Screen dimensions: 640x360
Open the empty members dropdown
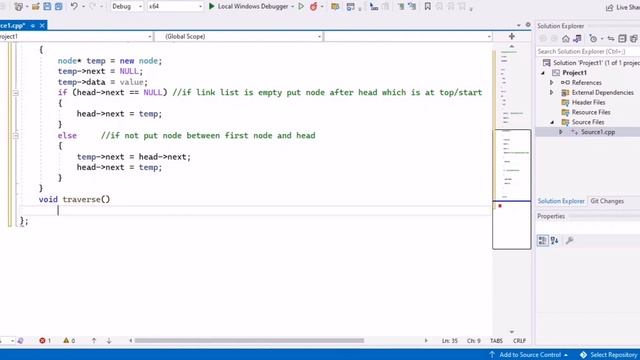[x=409, y=36]
